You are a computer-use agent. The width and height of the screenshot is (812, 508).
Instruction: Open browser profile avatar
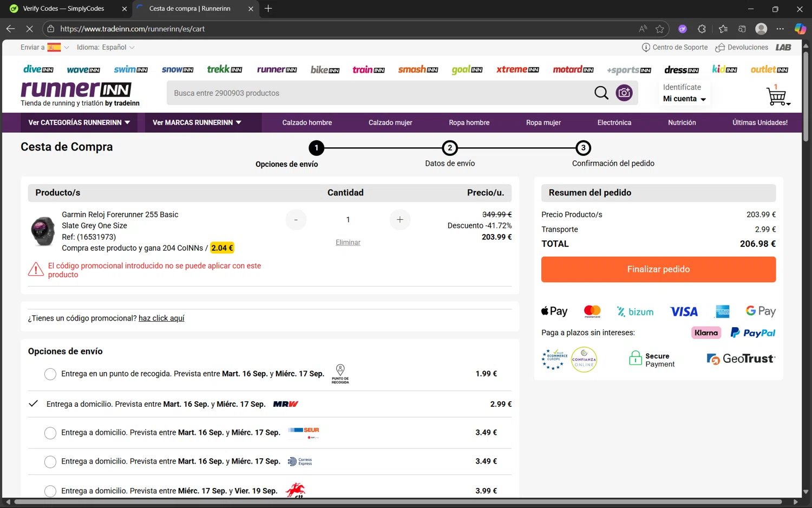click(761, 29)
